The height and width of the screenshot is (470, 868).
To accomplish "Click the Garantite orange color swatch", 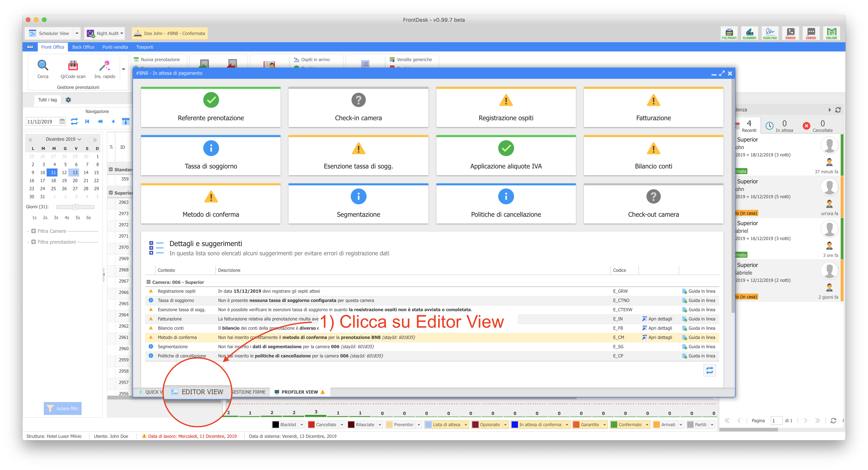I will pyautogui.click(x=576, y=425).
